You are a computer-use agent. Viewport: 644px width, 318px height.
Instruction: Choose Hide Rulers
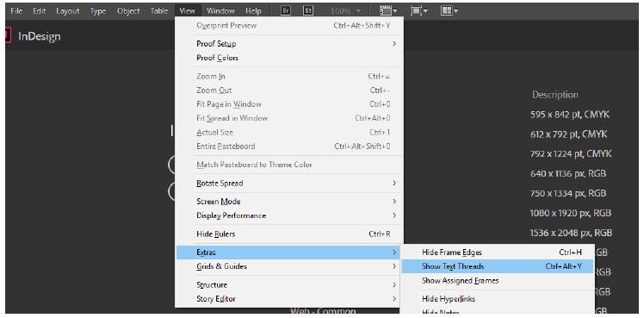pos(289,234)
